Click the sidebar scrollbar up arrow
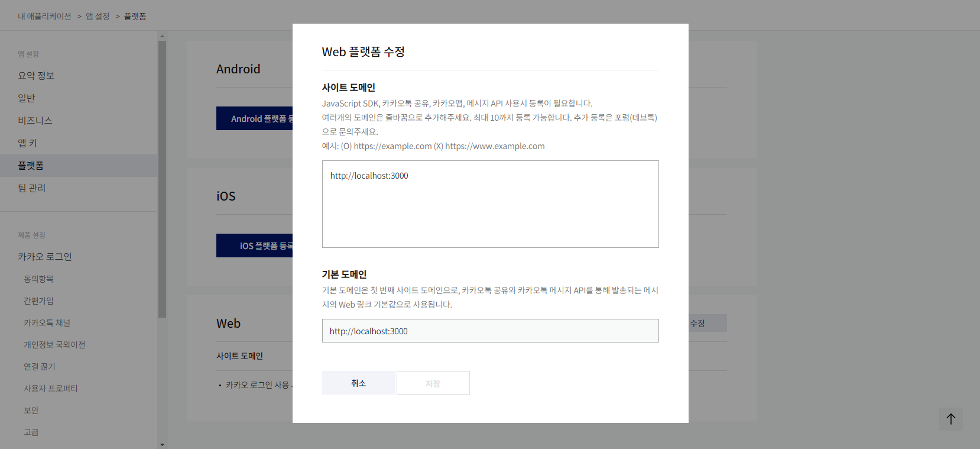This screenshot has width=980, height=449. coord(162,36)
